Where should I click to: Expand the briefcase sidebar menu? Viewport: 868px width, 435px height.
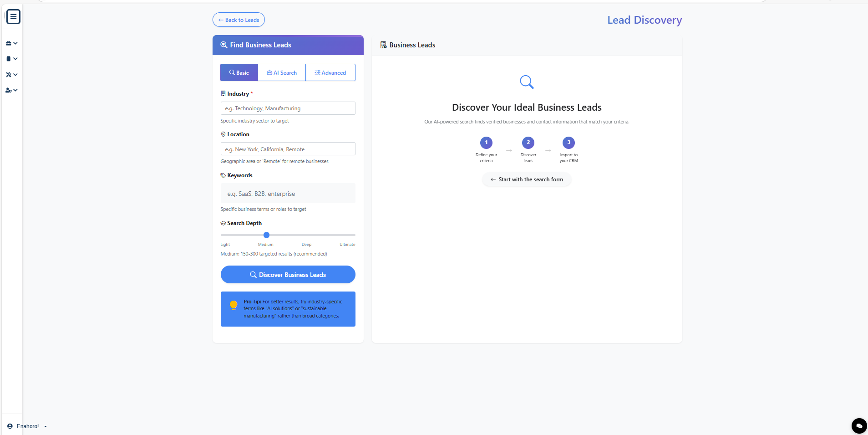pyautogui.click(x=12, y=43)
